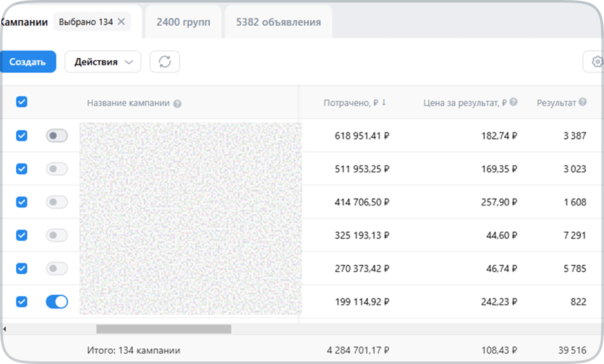Disable the toggle for 199 114,92 ₽ campaign
This screenshot has width=604, height=364.
[57, 302]
